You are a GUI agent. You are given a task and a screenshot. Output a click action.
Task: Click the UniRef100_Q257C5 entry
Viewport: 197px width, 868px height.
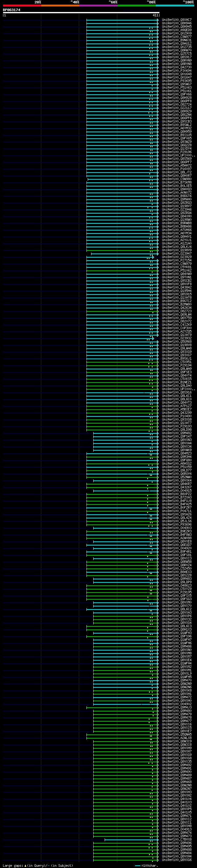177,54
